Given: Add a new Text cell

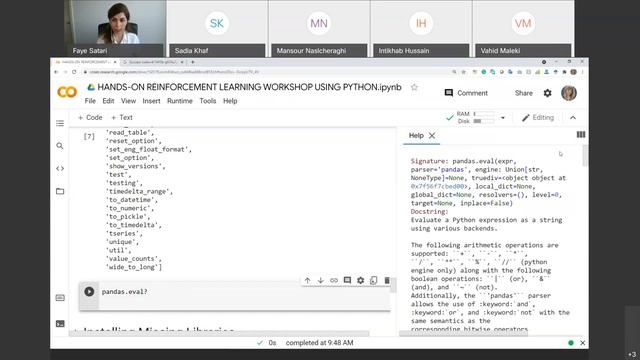Looking at the screenshot, I should coord(122,118).
